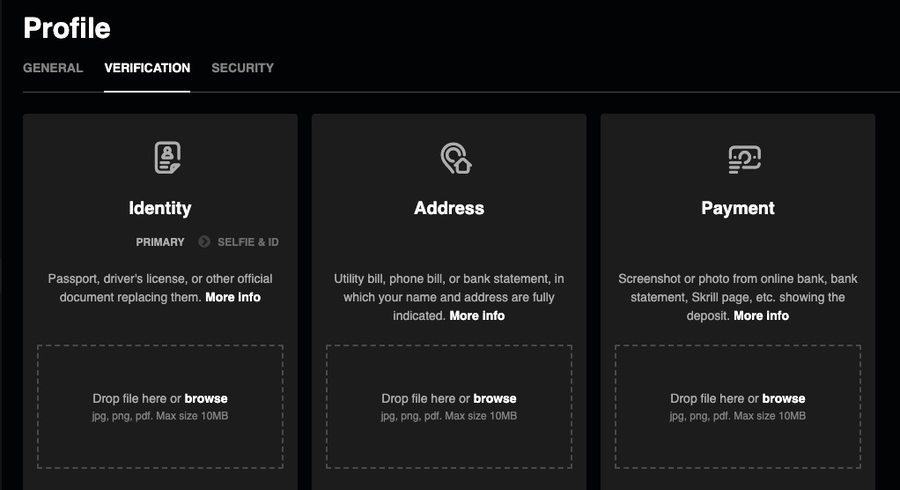
Task: Click the Payment file drop area
Action: coord(738,407)
